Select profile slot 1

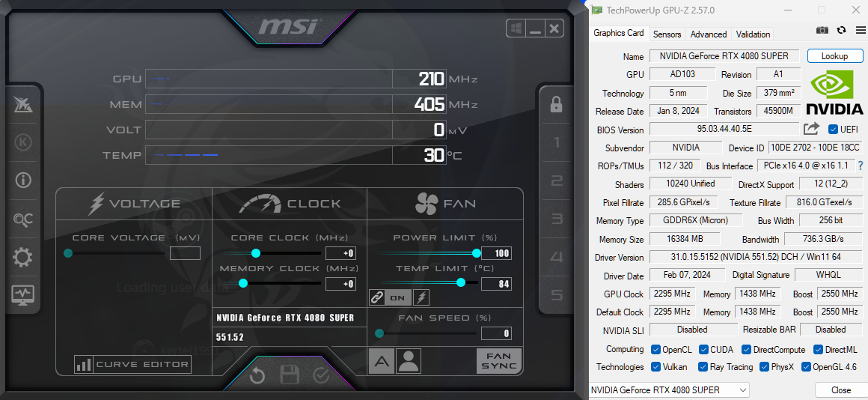557,143
